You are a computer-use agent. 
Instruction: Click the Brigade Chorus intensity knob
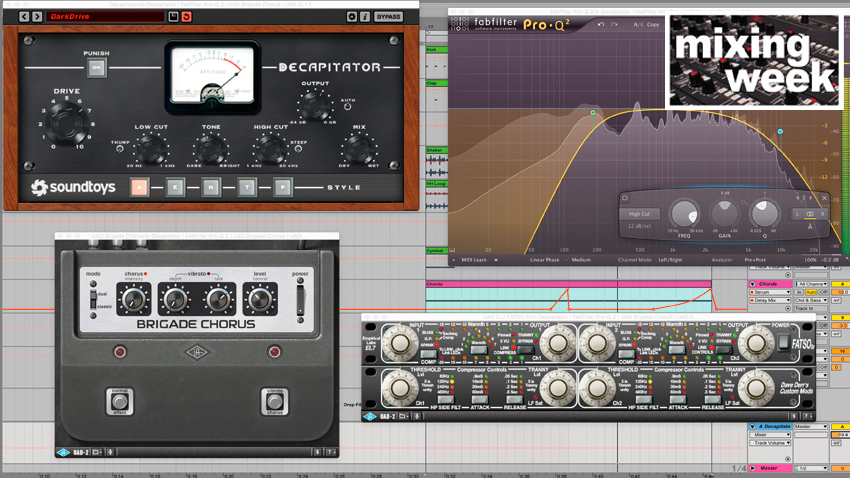[134, 299]
